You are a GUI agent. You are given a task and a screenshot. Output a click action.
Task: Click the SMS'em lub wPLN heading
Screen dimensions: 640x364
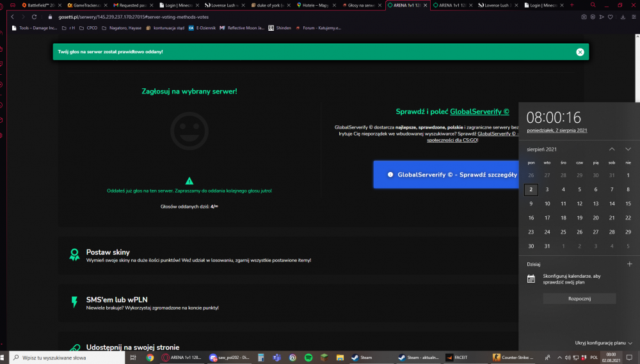[x=116, y=299]
